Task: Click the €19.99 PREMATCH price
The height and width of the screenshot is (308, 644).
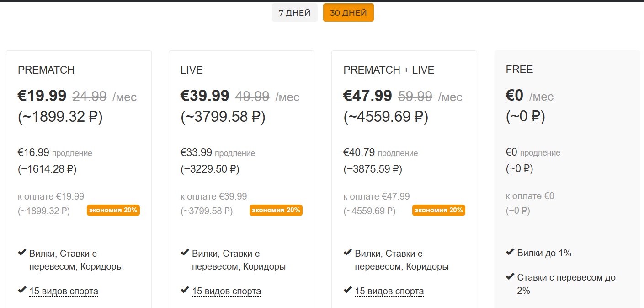Action: pyautogui.click(x=42, y=96)
